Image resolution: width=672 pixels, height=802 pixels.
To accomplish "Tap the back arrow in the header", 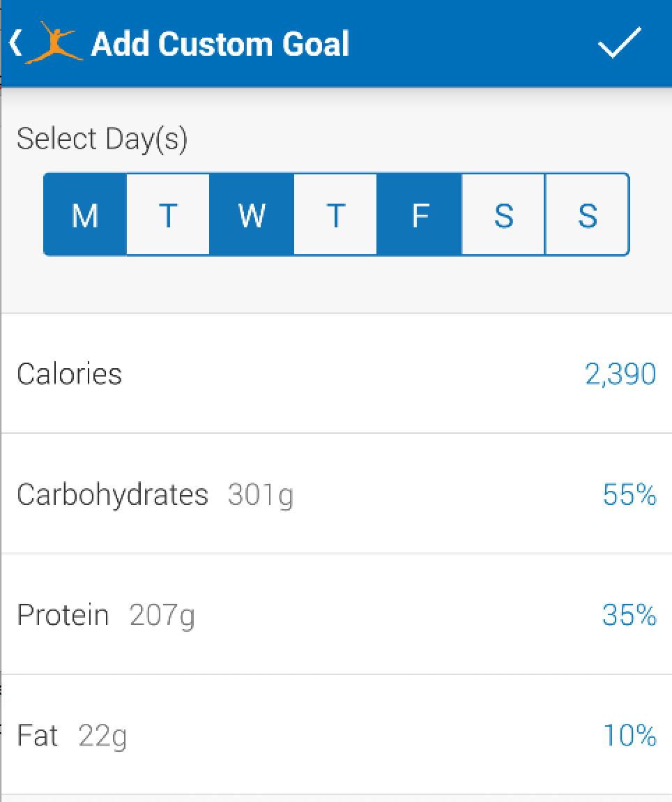I will click(16, 43).
